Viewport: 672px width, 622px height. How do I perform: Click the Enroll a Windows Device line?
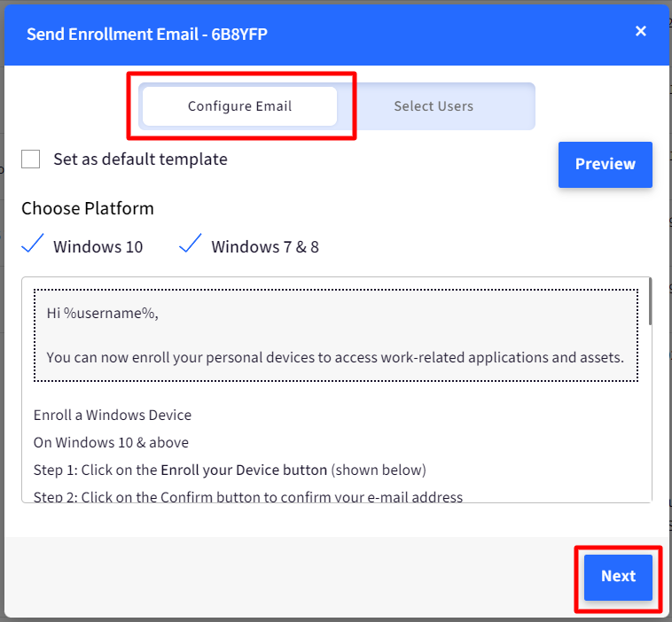click(113, 415)
